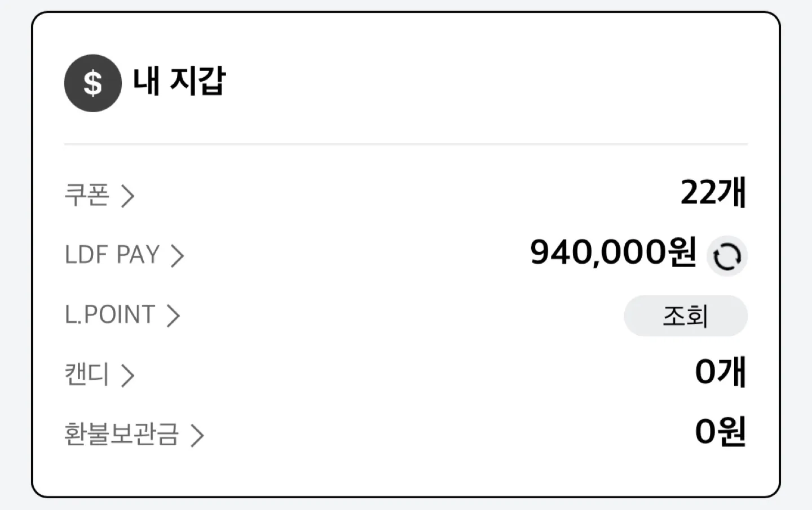
Task: Refresh the LDF PAY balance
Action: tap(727, 256)
